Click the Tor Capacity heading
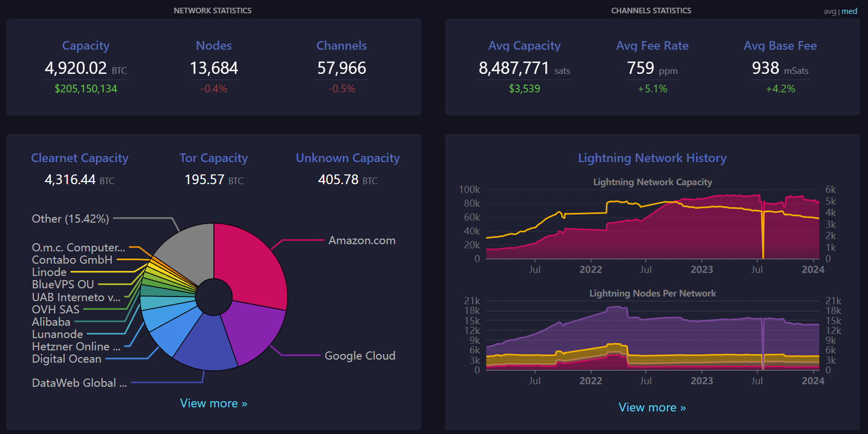Image resolution: width=868 pixels, height=434 pixels. [214, 158]
